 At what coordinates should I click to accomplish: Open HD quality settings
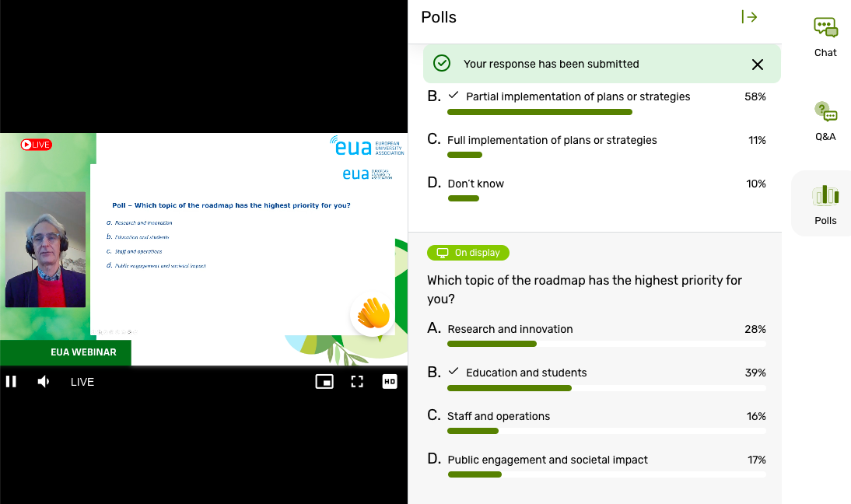[390, 381]
